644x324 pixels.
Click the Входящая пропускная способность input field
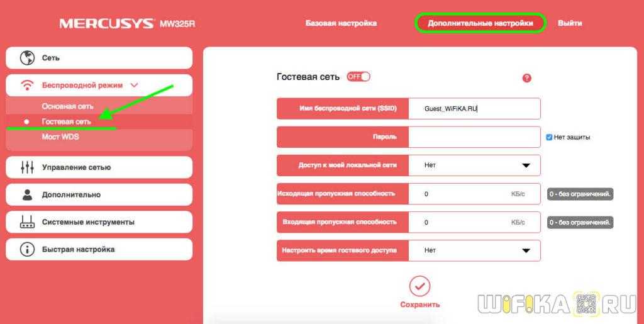474,222
